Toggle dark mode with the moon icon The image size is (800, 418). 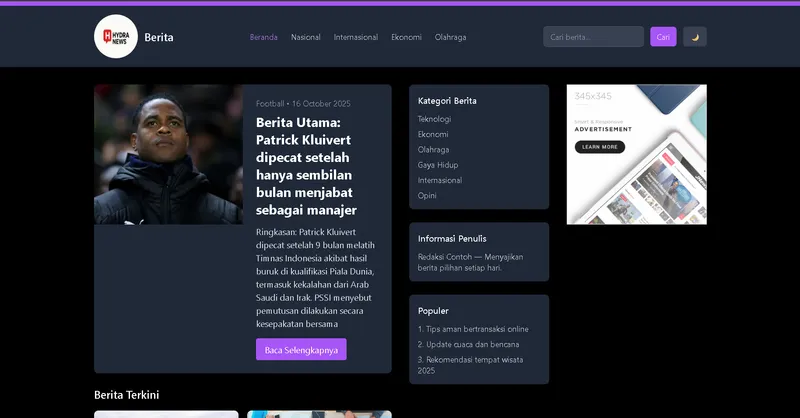tap(694, 37)
